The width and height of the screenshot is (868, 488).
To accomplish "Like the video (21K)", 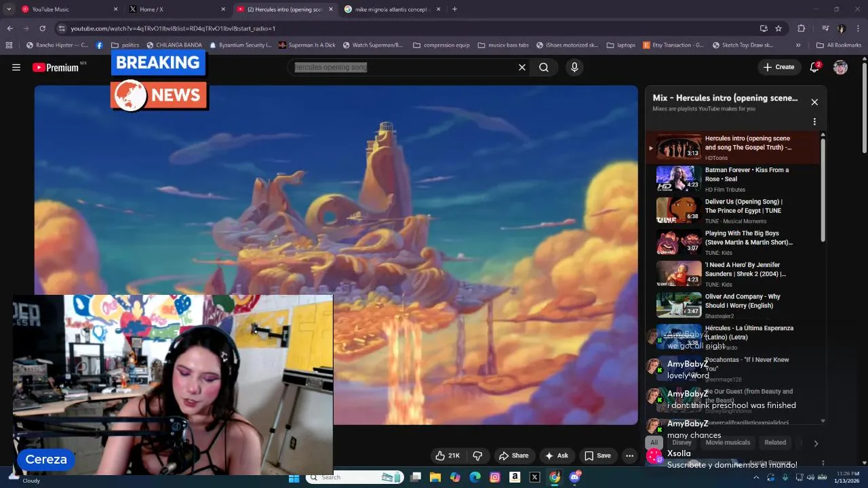I will 448,455.
